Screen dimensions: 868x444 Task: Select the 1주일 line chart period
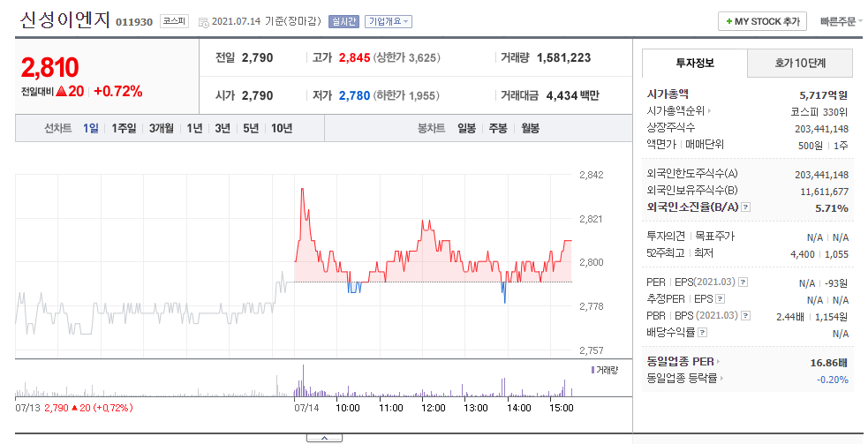pos(124,129)
